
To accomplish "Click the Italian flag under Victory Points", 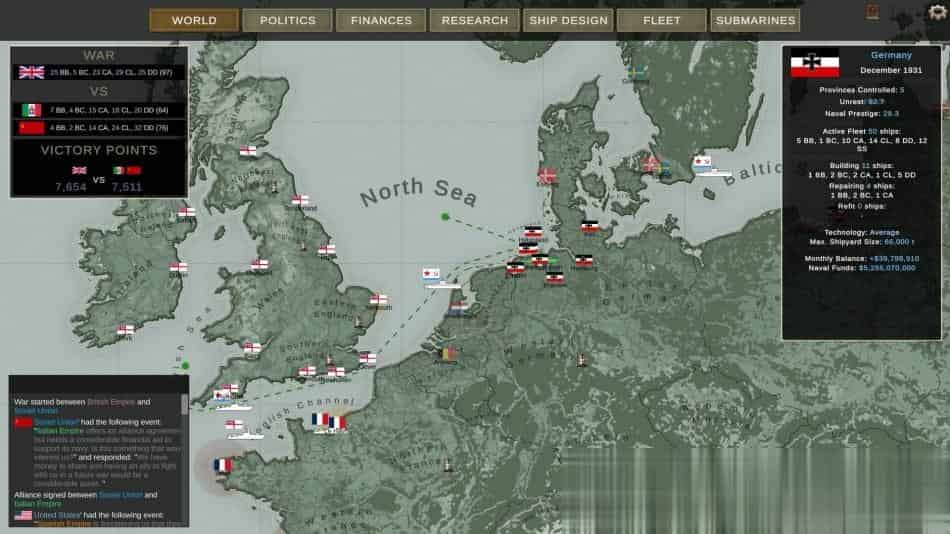I will point(119,171).
